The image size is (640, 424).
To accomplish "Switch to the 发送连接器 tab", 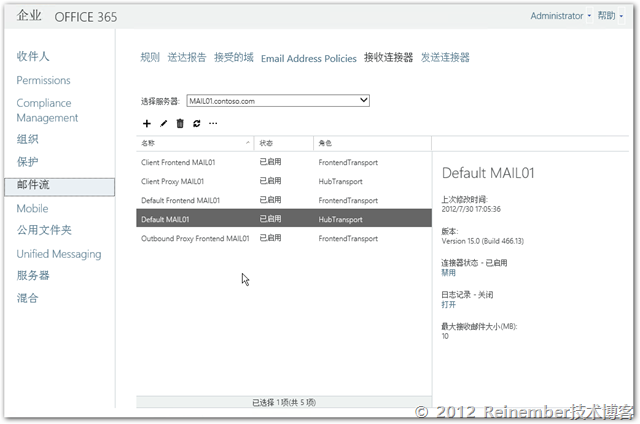I will [x=445, y=58].
